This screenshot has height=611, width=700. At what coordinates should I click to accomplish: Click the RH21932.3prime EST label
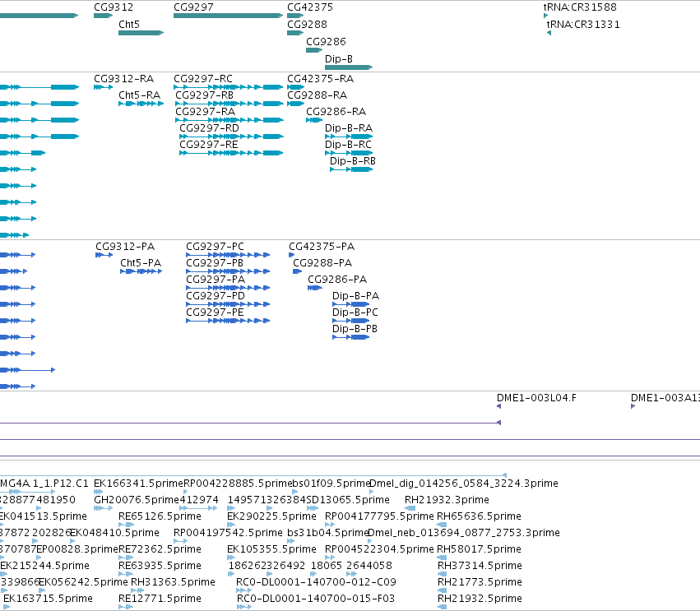tap(447, 500)
